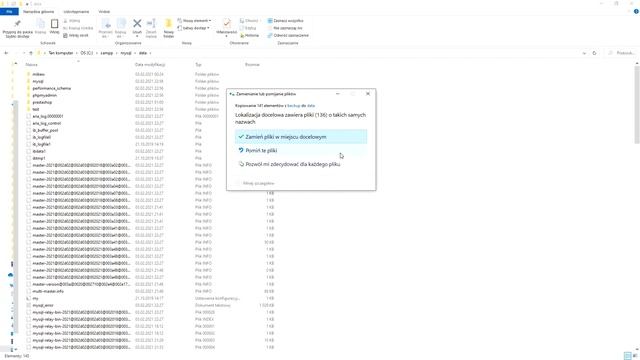The image size is (640, 360).
Task: Select the aria_log_control file
Action: (x=47, y=123)
